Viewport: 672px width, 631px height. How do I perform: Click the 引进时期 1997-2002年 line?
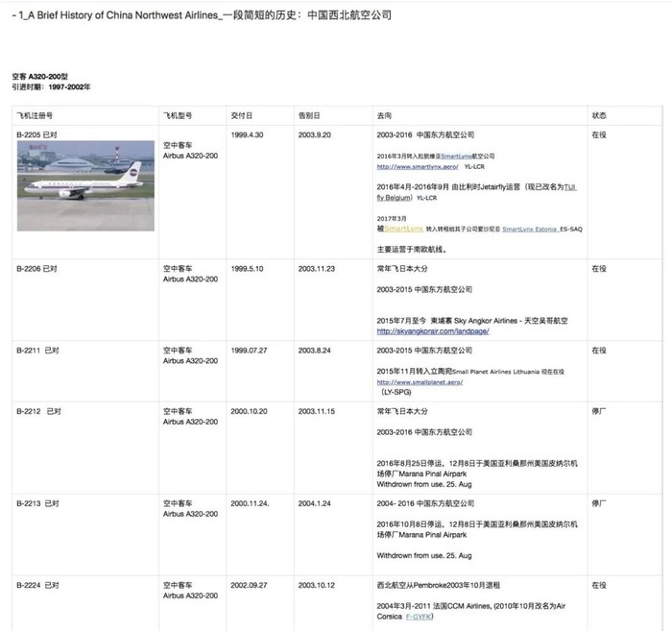(x=51, y=87)
